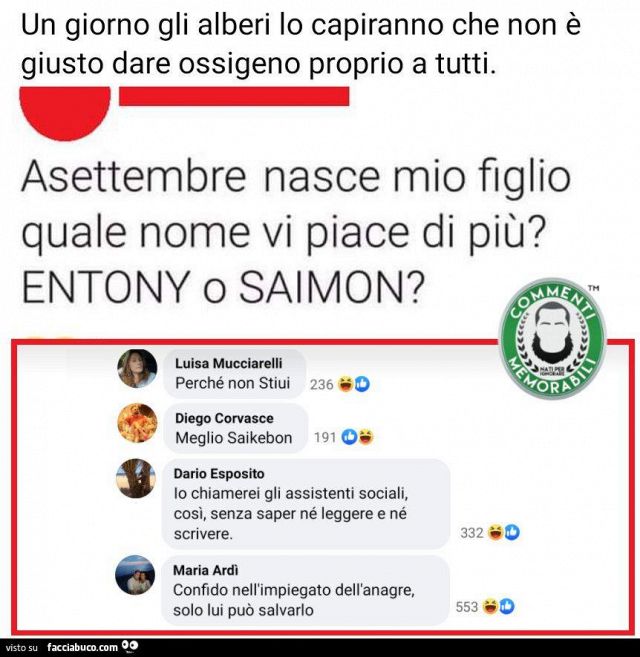Open Maria Ardì's avatar thumbnail
Viewport: 640px width, 657px height.
tap(135, 575)
